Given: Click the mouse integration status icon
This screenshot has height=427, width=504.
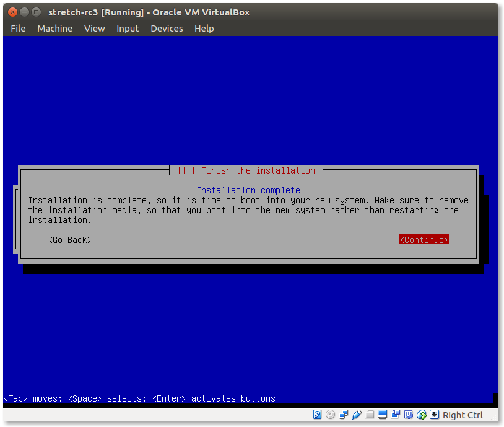Looking at the screenshot, I should [x=422, y=415].
